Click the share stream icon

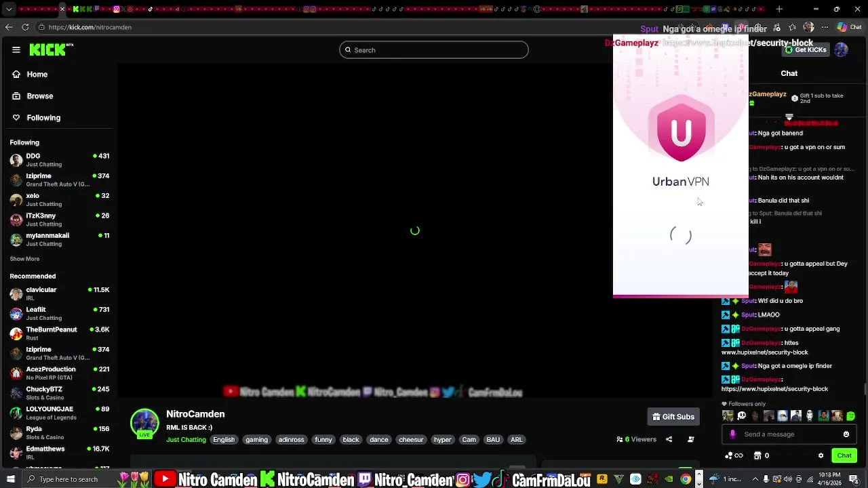coord(669,439)
